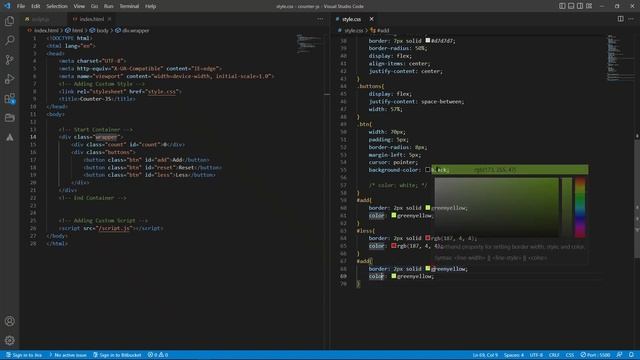Open more actions for style.css editor group

click(x=631, y=19)
